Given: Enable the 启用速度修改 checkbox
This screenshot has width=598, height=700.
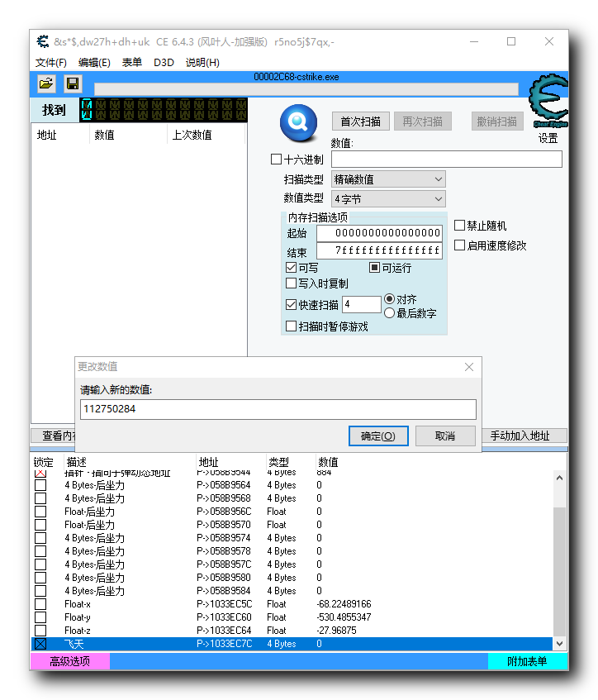Looking at the screenshot, I should [x=459, y=245].
